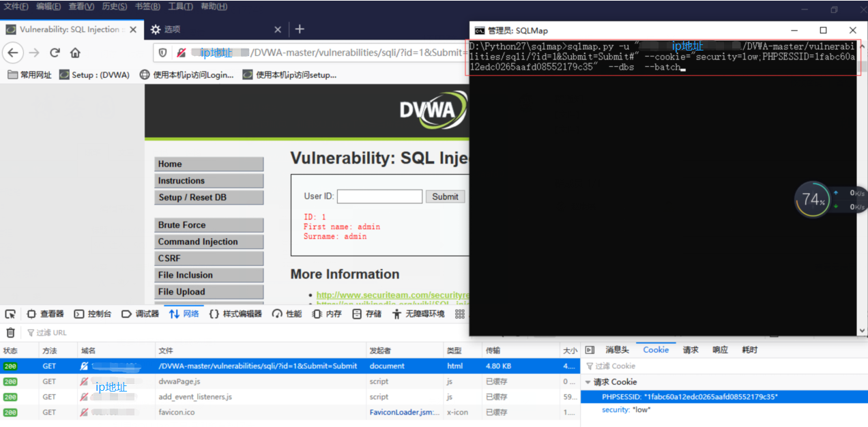
Task: Open the 文件(F) menu
Action: 16,6
